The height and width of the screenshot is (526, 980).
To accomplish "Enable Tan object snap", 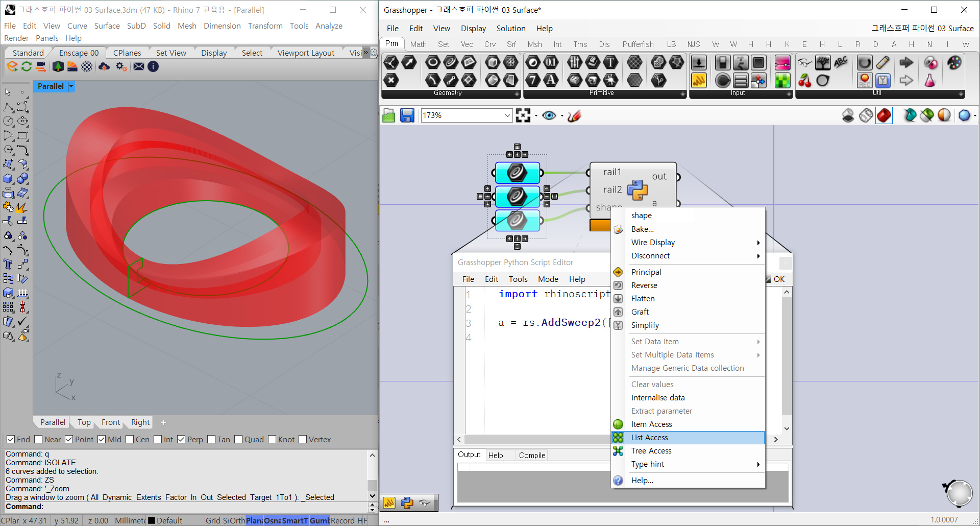I will pos(211,439).
